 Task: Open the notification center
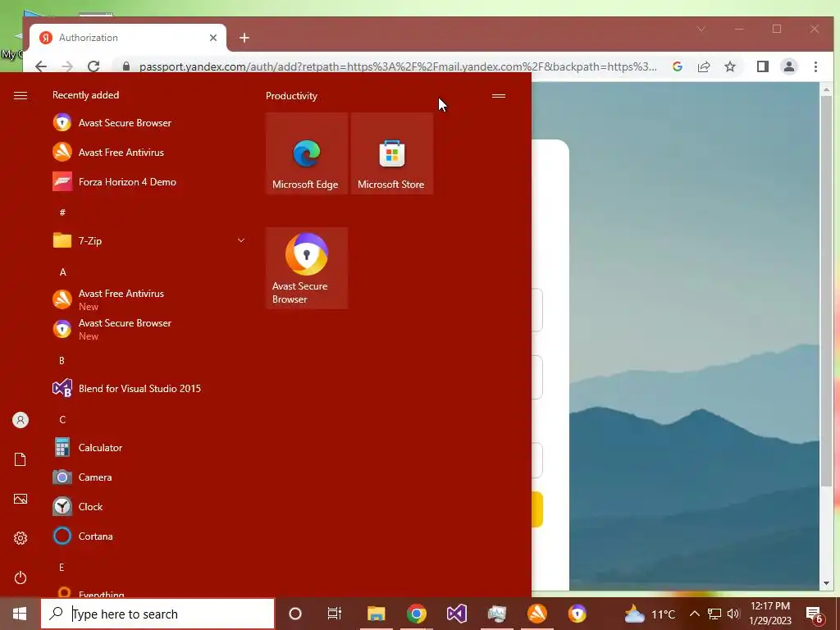tap(815, 614)
